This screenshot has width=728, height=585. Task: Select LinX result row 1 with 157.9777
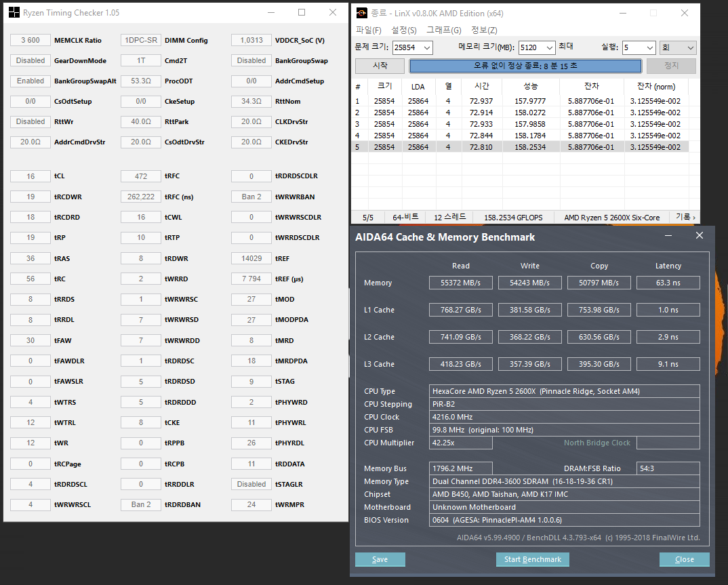pyautogui.click(x=520, y=101)
